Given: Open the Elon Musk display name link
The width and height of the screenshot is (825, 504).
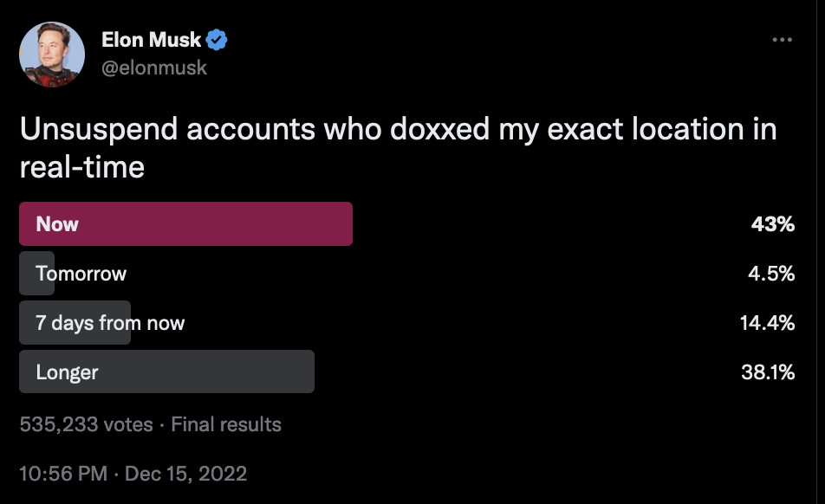Looking at the screenshot, I should coord(151,40).
